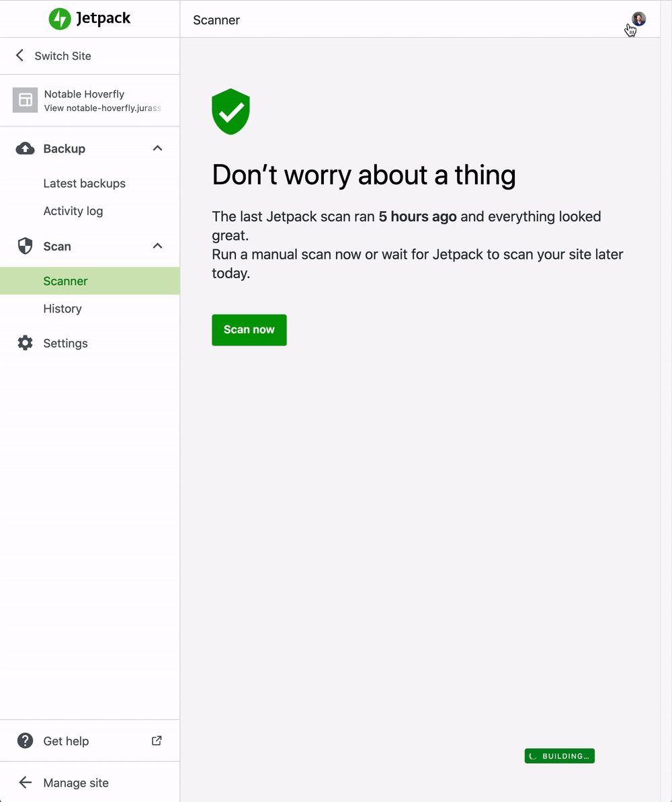
Task: Click the '5 hours ago' text
Action: [417, 216]
